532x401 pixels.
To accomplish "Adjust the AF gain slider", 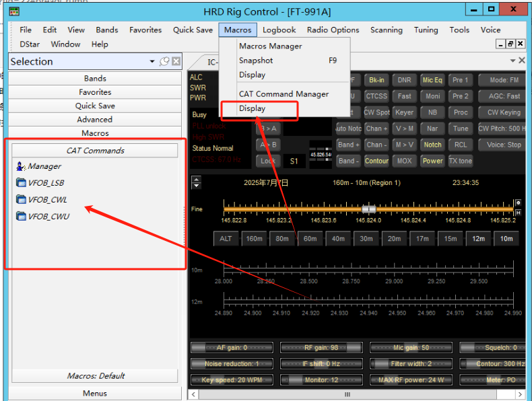I will (x=232, y=347).
